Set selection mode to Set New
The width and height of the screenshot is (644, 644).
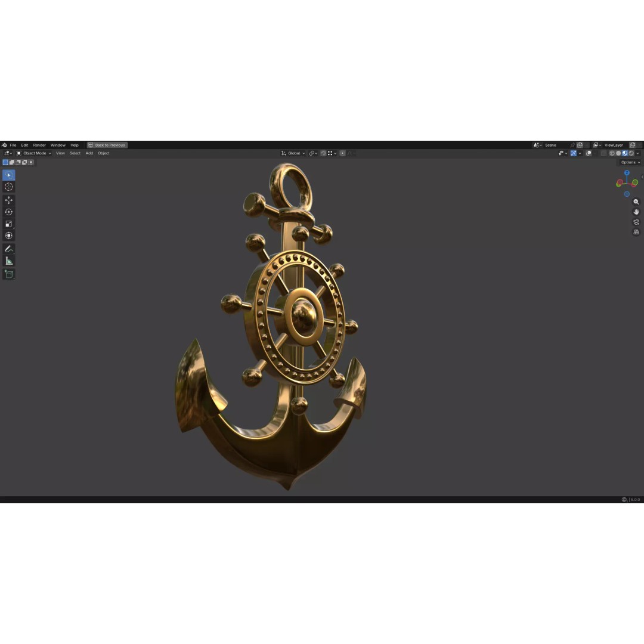[5, 162]
